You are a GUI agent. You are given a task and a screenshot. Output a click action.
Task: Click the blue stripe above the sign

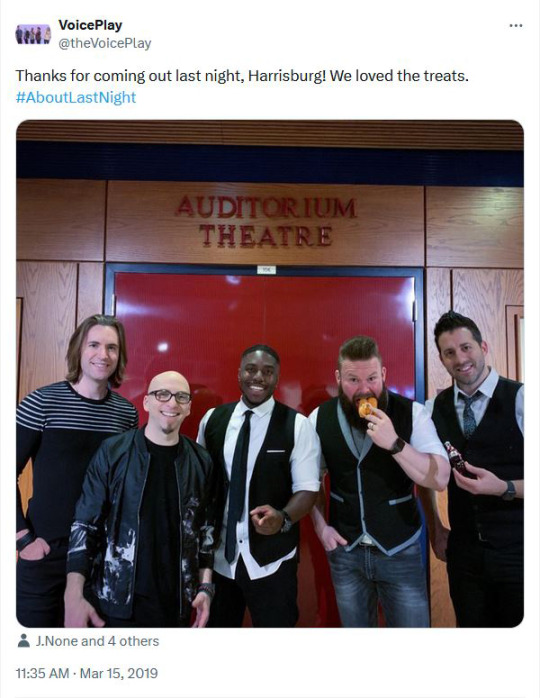pos(270,164)
